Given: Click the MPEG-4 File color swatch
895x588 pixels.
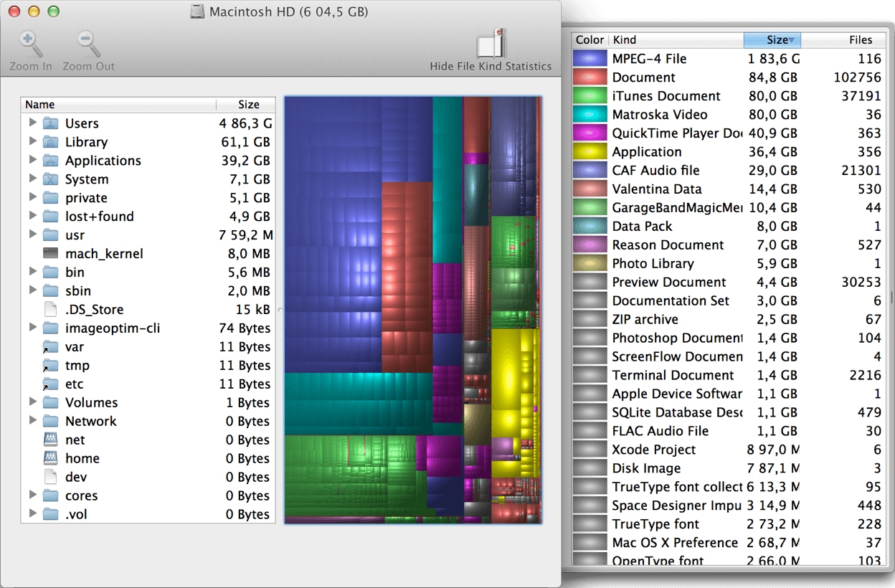Looking at the screenshot, I should tap(590, 59).
